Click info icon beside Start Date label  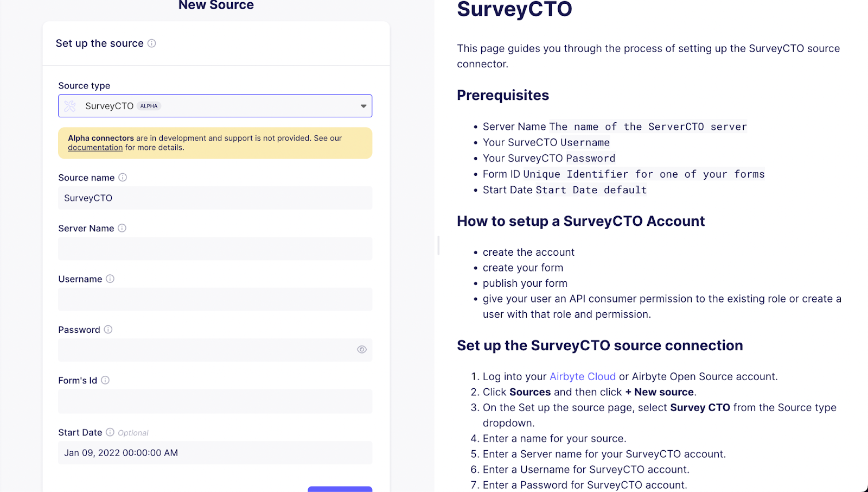coord(110,432)
